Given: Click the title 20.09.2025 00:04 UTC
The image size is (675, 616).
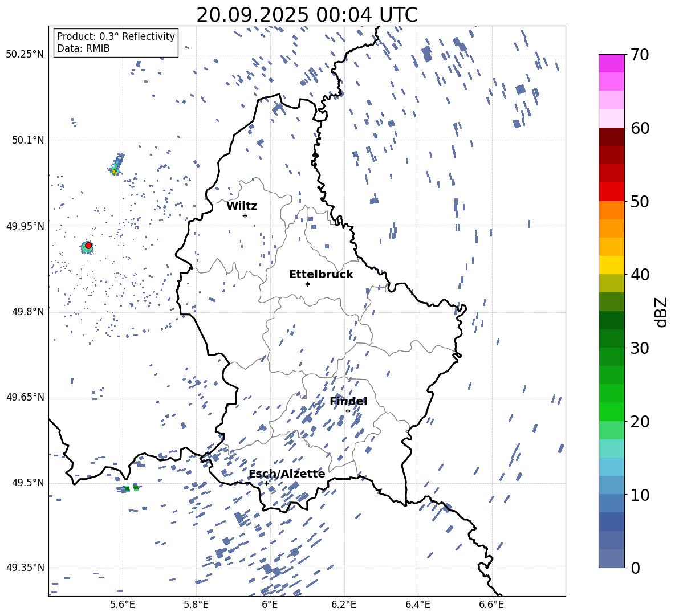Looking at the screenshot, I should coord(307,15).
